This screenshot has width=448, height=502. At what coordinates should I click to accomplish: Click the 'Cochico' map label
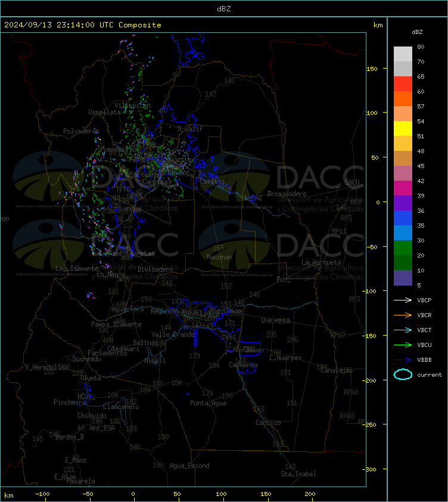pos(268,423)
